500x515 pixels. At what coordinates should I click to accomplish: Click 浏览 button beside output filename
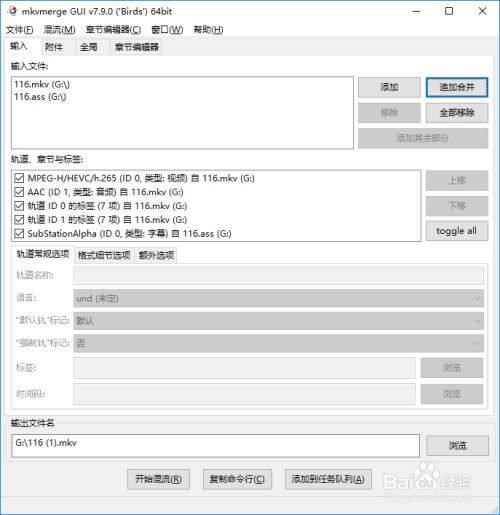click(457, 446)
